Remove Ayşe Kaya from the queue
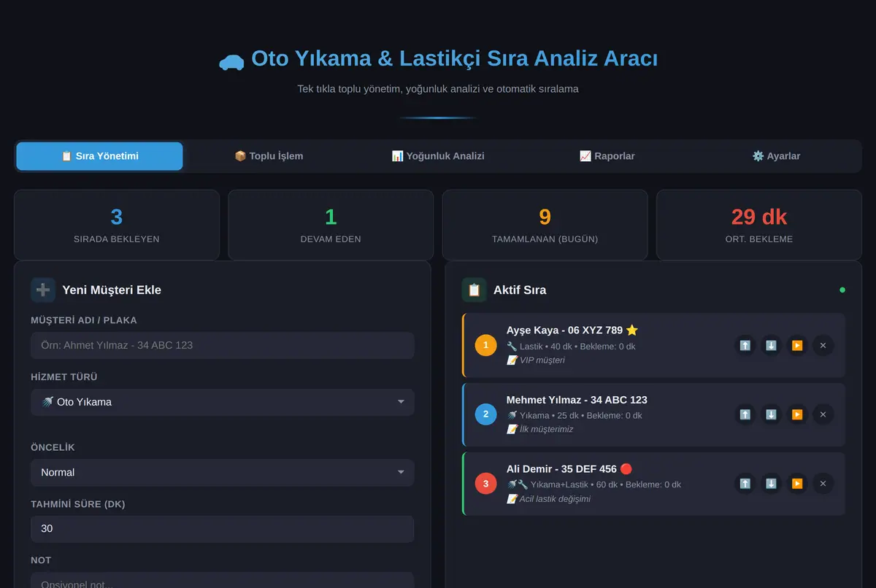 [823, 346]
